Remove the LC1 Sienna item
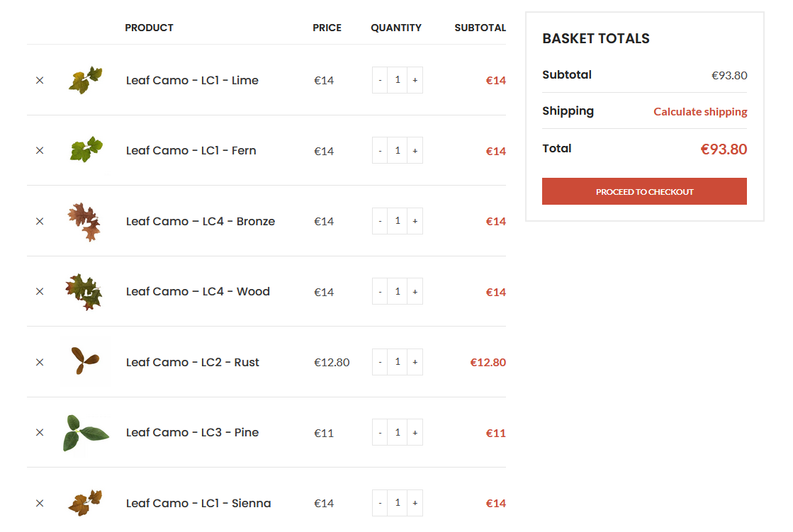This screenshot has width=793, height=532. click(x=40, y=504)
